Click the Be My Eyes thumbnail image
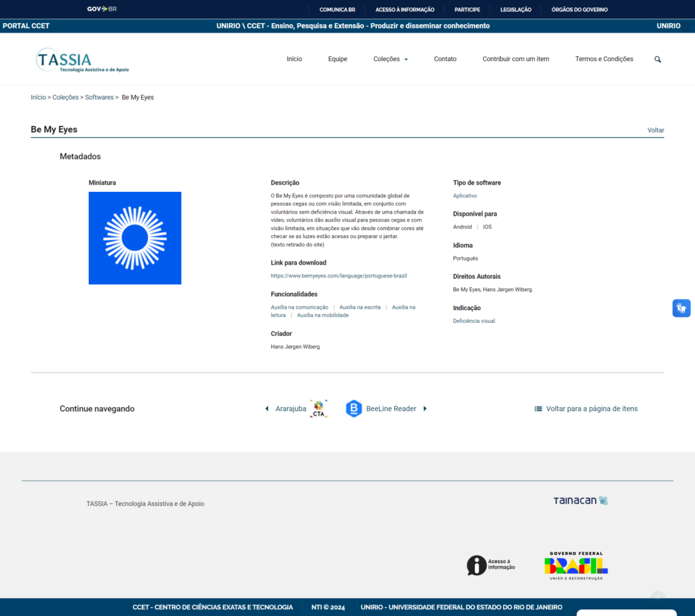Viewport: 695px width, 616px height. click(x=135, y=238)
